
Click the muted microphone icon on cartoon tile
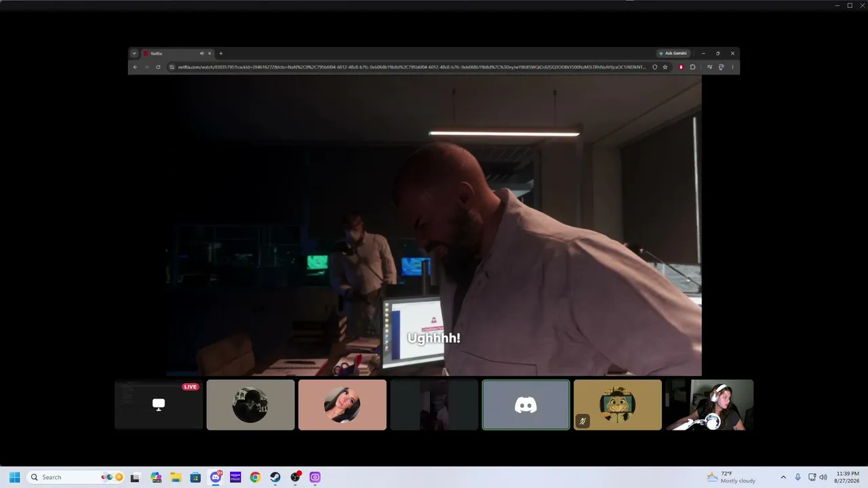[583, 422]
